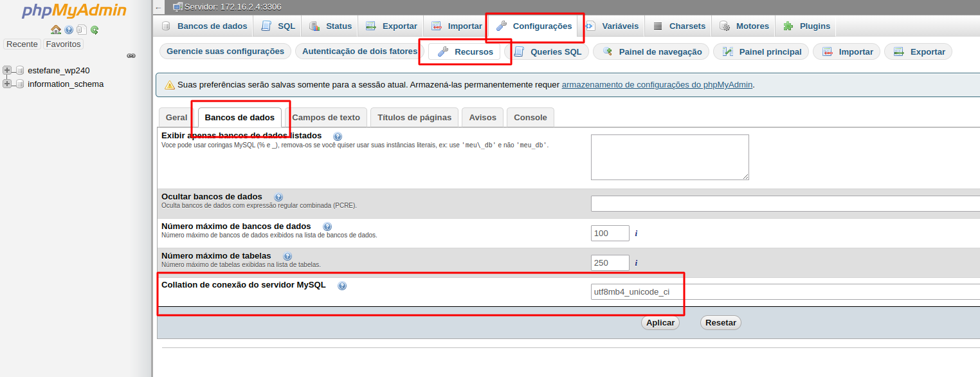Switch to the Avisos tab
980x377 pixels.
(x=482, y=118)
